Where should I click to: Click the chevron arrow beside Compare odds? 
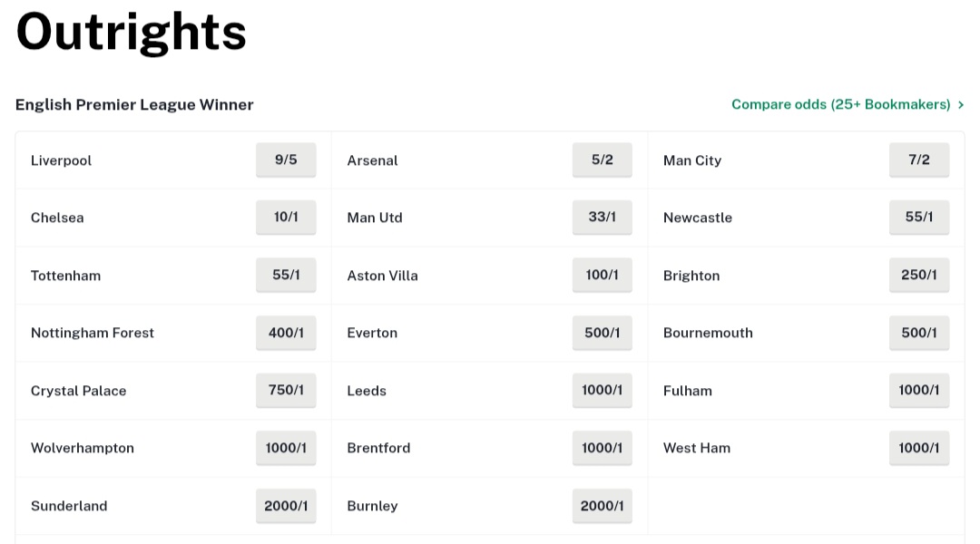click(961, 105)
